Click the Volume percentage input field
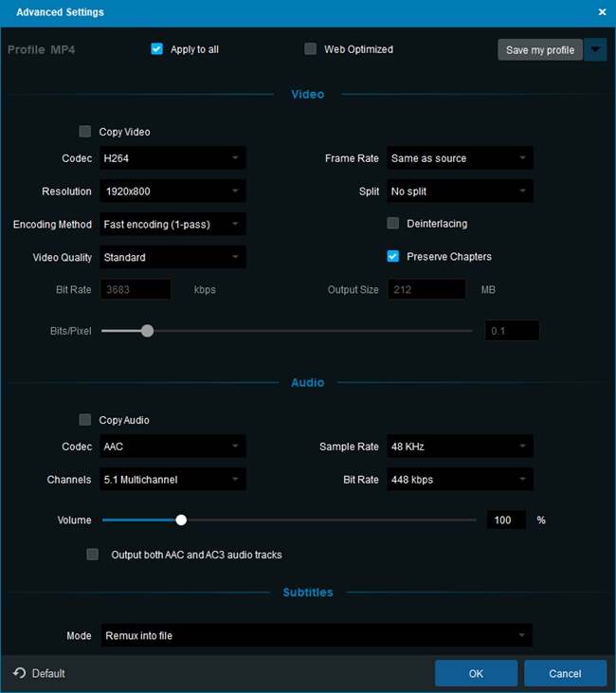Viewport: 616px width, 693px height. click(x=506, y=520)
